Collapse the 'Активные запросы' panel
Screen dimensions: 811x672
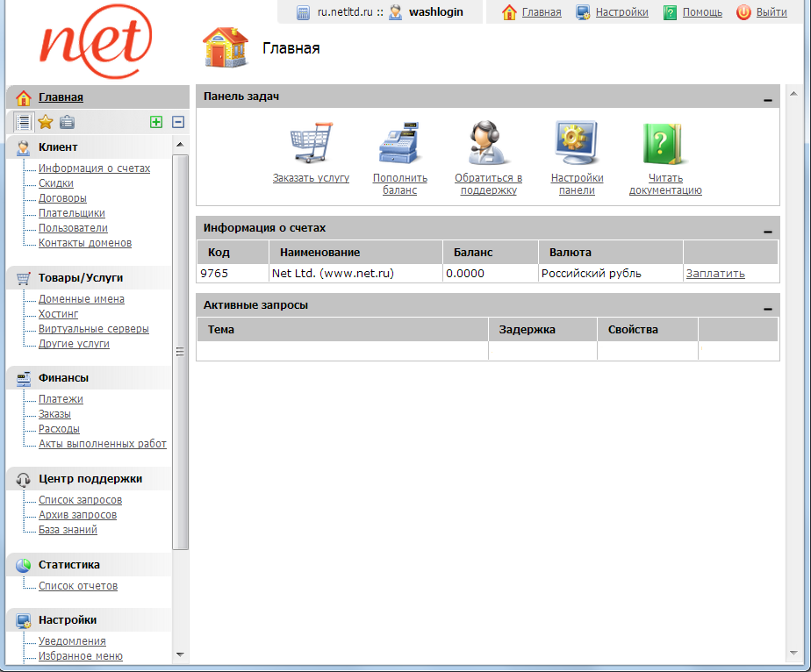click(x=768, y=309)
